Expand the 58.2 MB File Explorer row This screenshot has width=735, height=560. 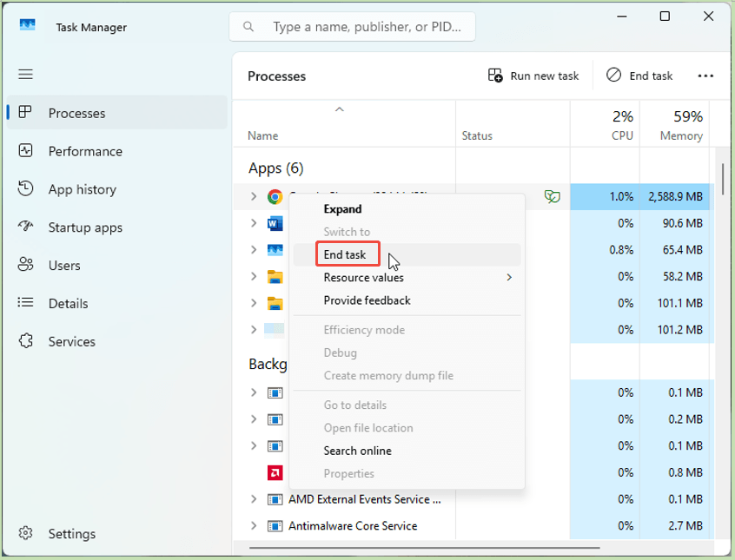[254, 276]
